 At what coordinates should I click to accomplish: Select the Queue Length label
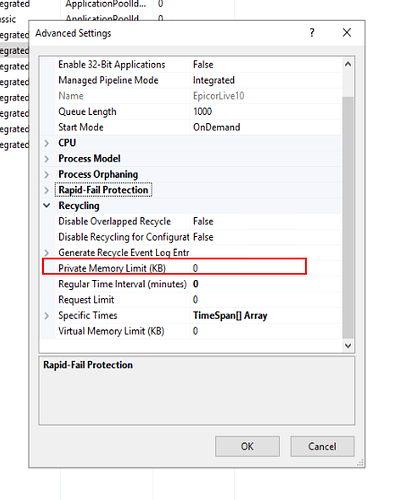pos(87,112)
